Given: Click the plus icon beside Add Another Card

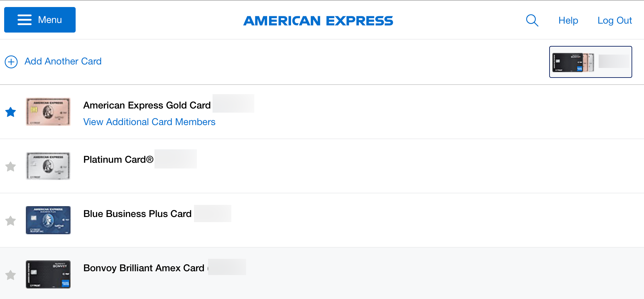Looking at the screenshot, I should tap(11, 62).
